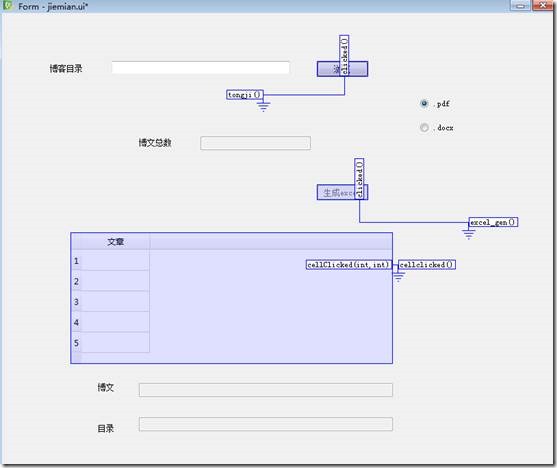Select the cellClicked(int,int) signal label
Screen dimensions: 557x468
click(x=349, y=265)
